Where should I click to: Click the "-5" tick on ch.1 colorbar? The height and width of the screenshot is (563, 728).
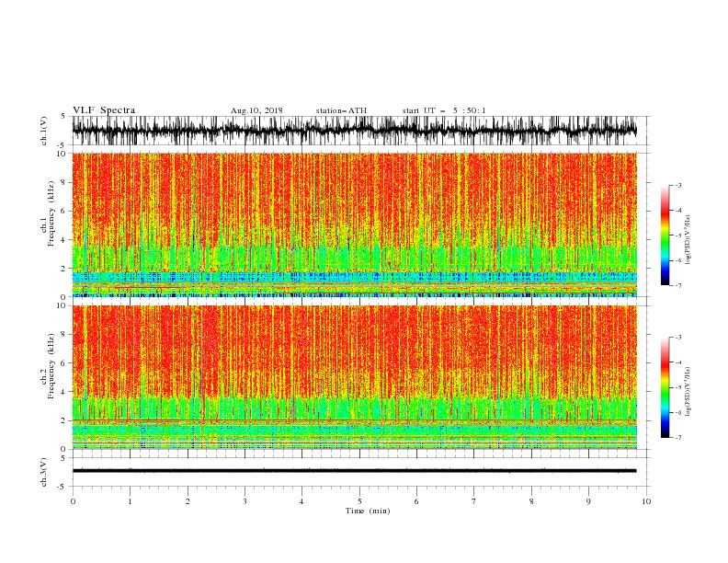click(678, 236)
